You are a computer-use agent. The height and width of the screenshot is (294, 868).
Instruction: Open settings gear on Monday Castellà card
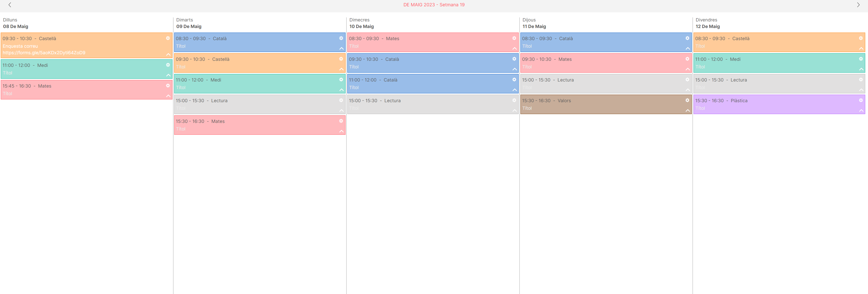point(168,38)
